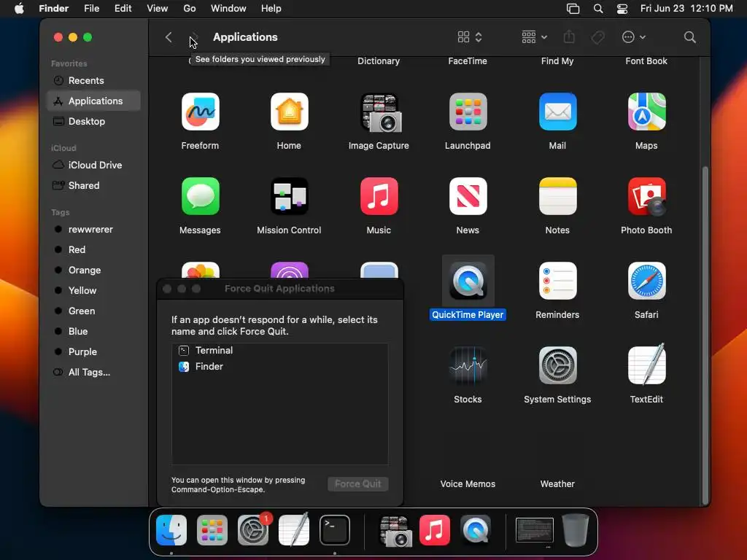Open All Tags… in the sidebar
Screen dimensions: 747x560
[93, 373]
